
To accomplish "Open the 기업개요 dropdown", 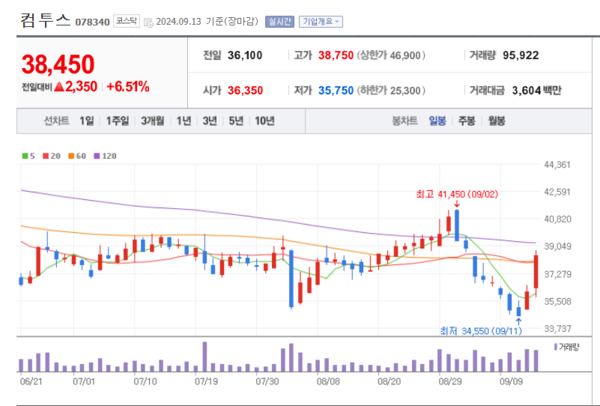I will [x=321, y=21].
